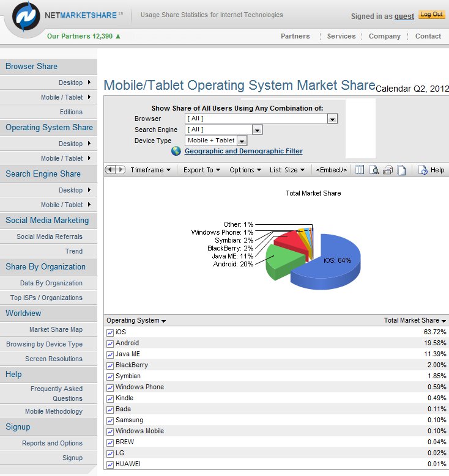Click the Worldview section header
The image size is (449, 476).
click(48, 313)
